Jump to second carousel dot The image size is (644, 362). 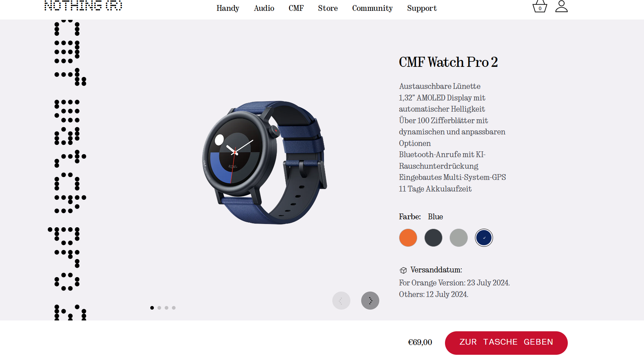159,308
